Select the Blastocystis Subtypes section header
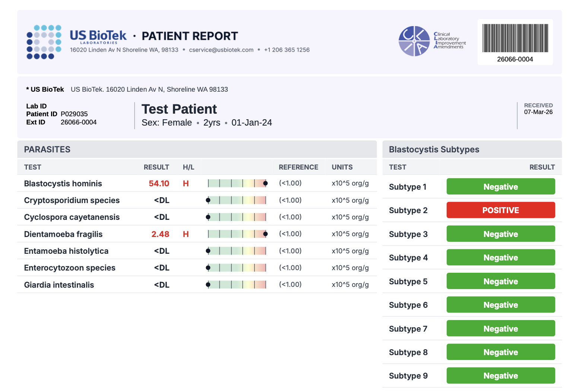The image size is (576, 392). tap(434, 149)
